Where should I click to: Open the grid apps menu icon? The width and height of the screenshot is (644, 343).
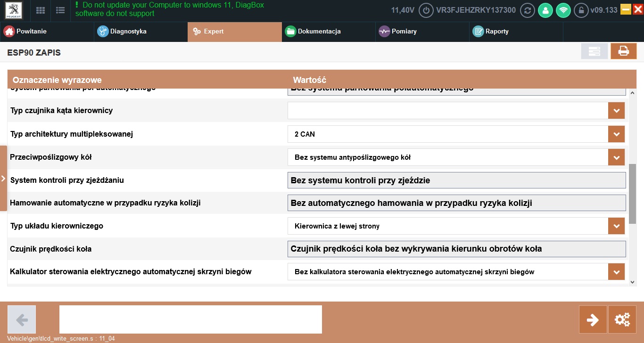click(x=41, y=10)
